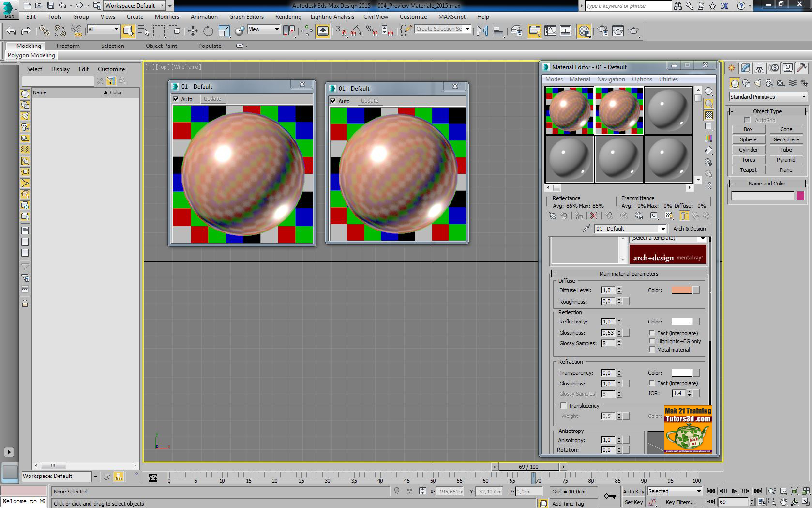The width and height of the screenshot is (812, 508).
Task: Click the Save File icon in title bar
Action: coord(50,5)
